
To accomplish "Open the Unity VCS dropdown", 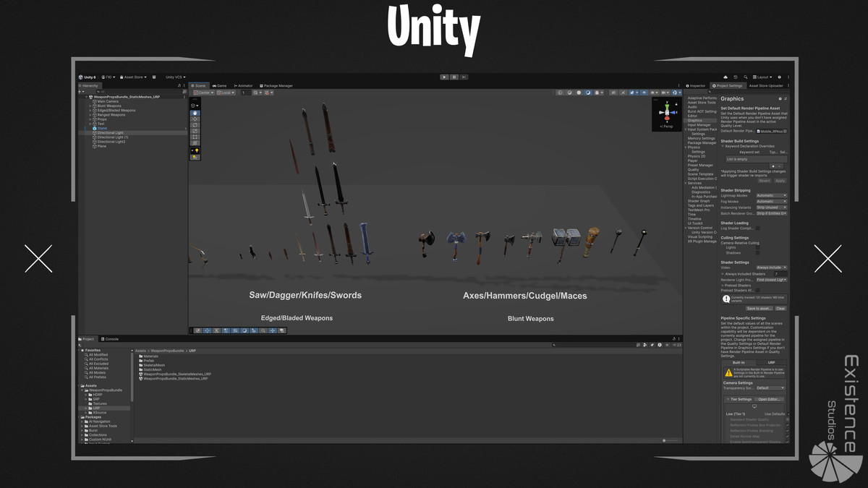I will (176, 77).
